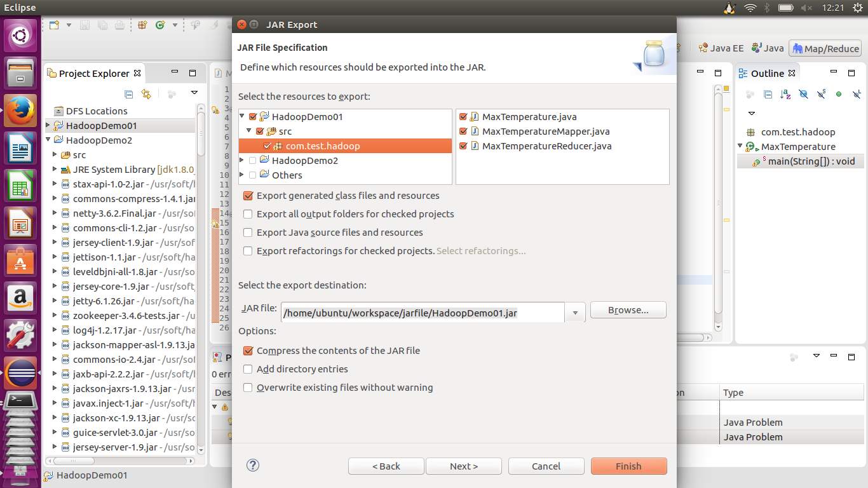This screenshot has width=868, height=488.
Task: Open the New wizard dropdown arrow
Action: tap(69, 25)
